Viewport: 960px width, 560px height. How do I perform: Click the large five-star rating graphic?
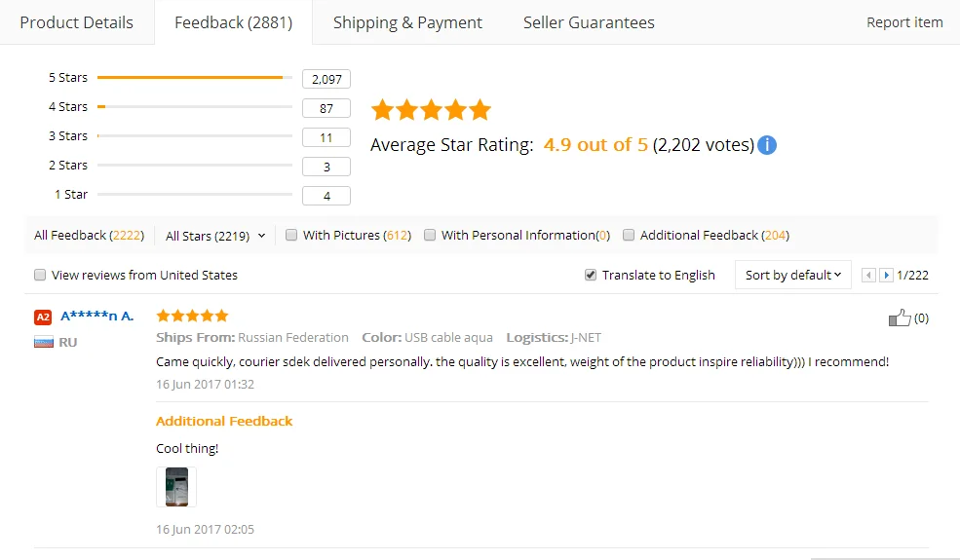[431, 110]
